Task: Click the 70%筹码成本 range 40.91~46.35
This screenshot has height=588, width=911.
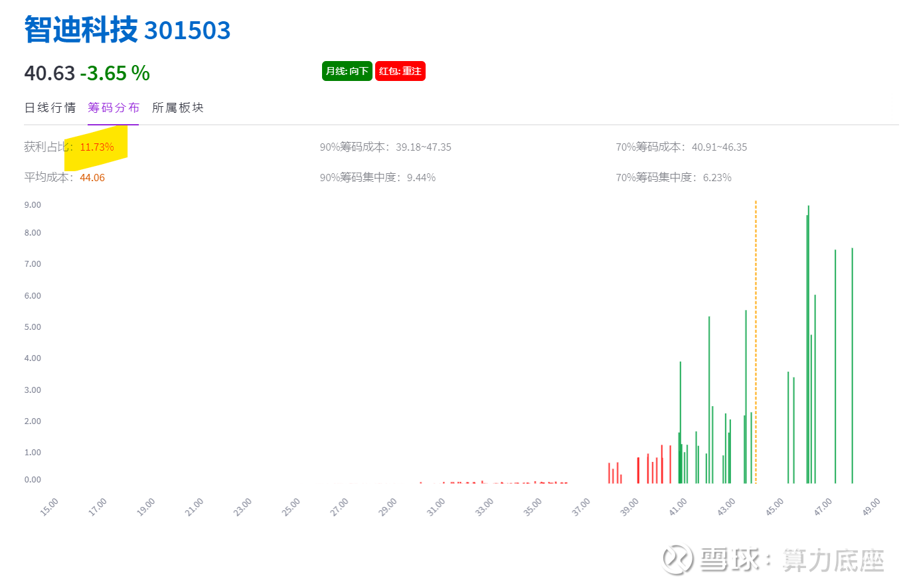Action: pos(720,147)
